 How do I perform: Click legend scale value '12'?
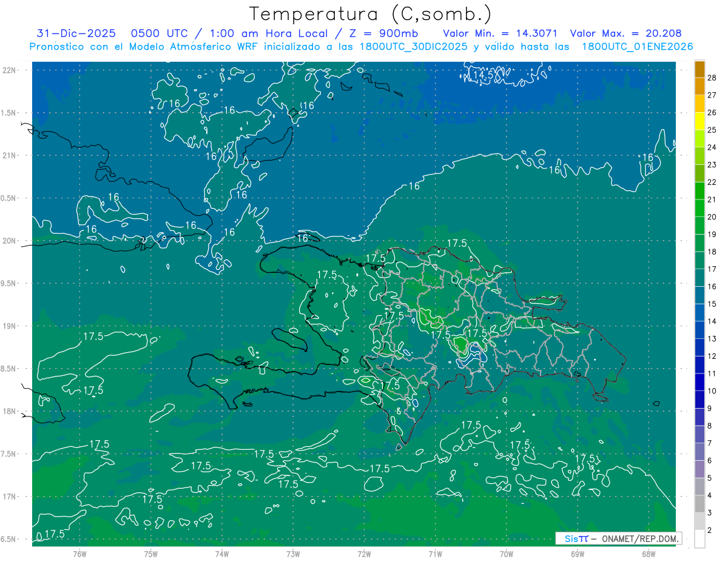tap(712, 356)
